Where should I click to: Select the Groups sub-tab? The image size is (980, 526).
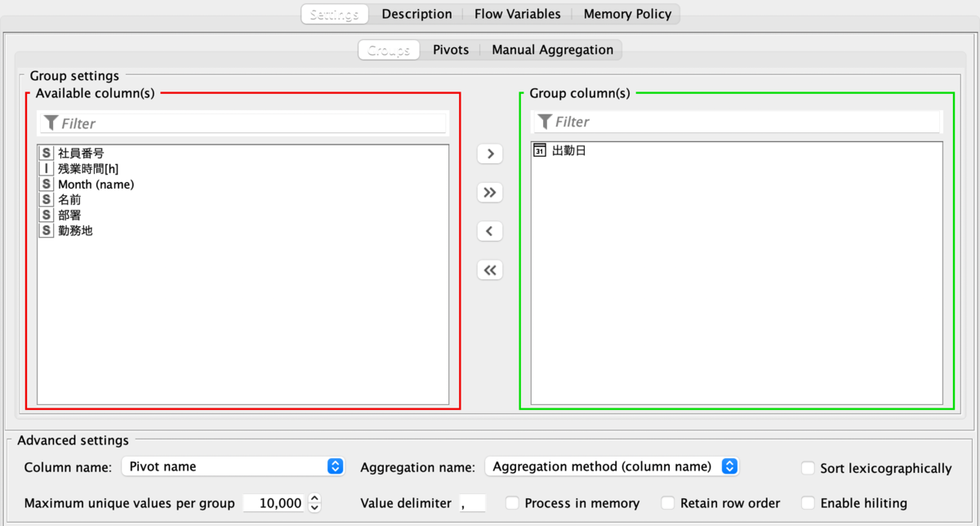pyautogui.click(x=389, y=50)
